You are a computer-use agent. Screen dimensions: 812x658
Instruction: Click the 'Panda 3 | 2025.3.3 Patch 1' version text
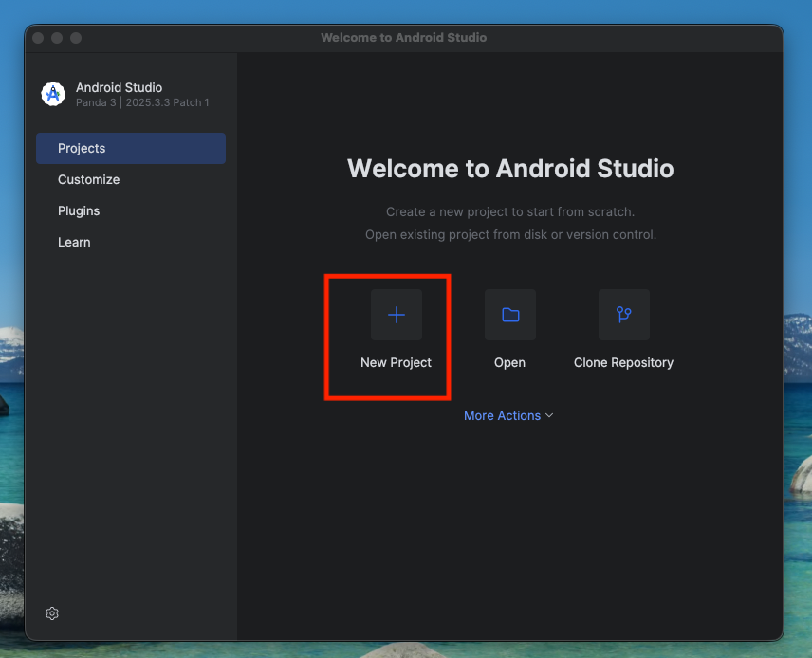click(142, 102)
